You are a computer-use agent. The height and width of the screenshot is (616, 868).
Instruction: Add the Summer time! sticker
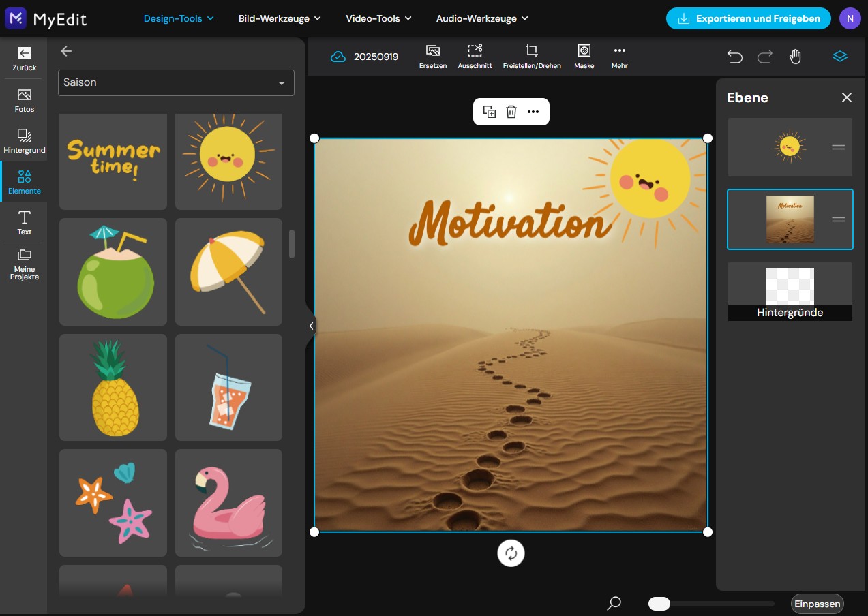point(113,161)
